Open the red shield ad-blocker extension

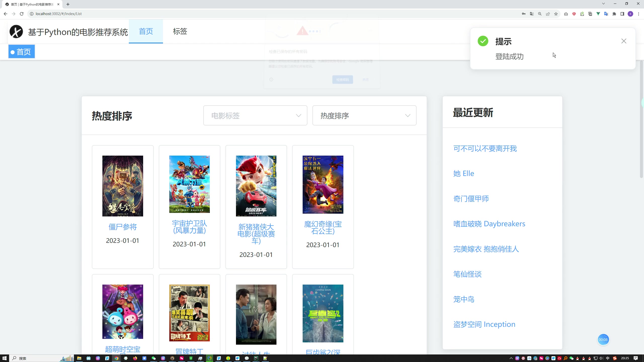click(x=574, y=14)
